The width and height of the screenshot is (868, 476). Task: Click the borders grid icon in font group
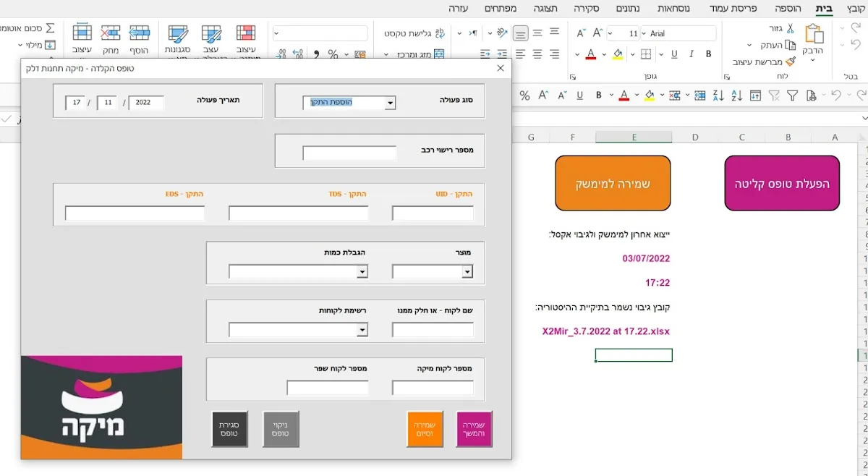(x=646, y=54)
